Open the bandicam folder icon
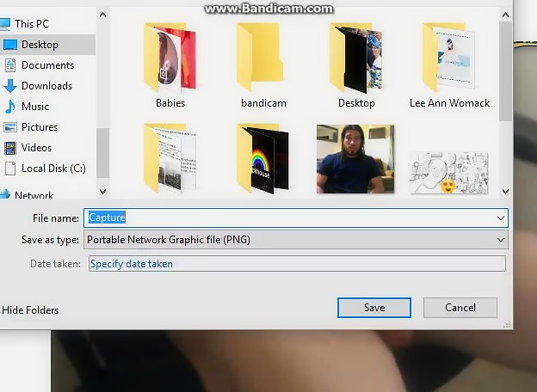Viewport: 537px width, 392px height. point(260,58)
